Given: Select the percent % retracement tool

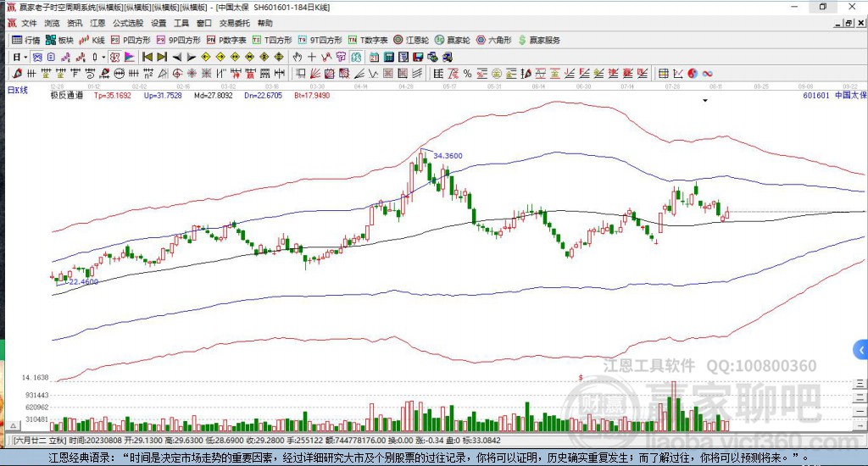Looking at the screenshot, I should tap(467, 74).
